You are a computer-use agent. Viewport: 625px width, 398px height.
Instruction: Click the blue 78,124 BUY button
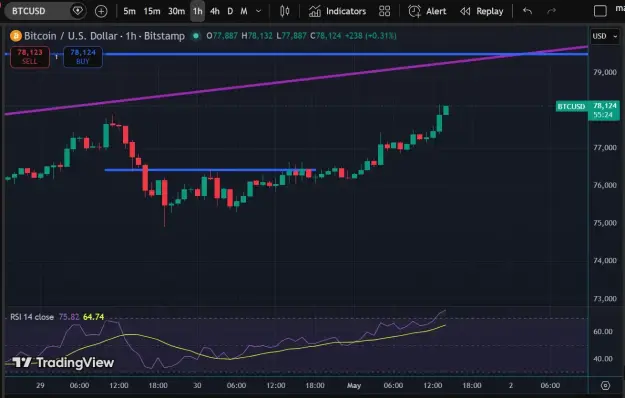tap(83, 57)
